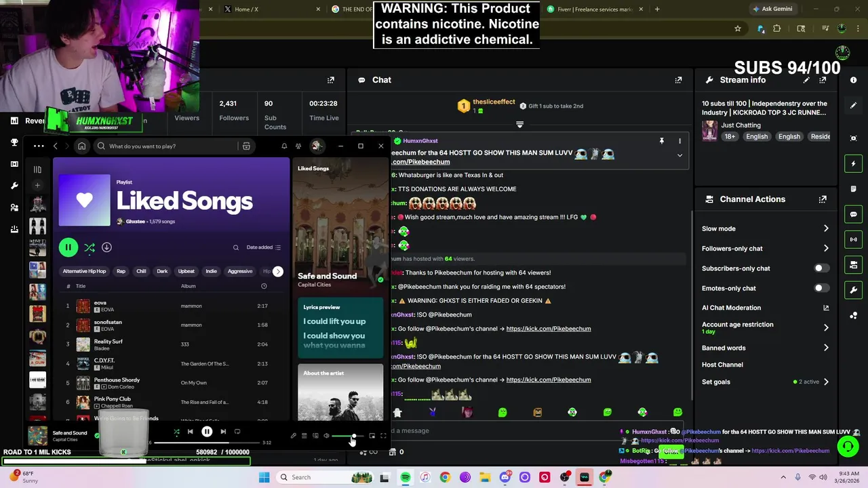Open the Spotify Browse icon in search bar
The image size is (868, 488).
click(x=246, y=146)
